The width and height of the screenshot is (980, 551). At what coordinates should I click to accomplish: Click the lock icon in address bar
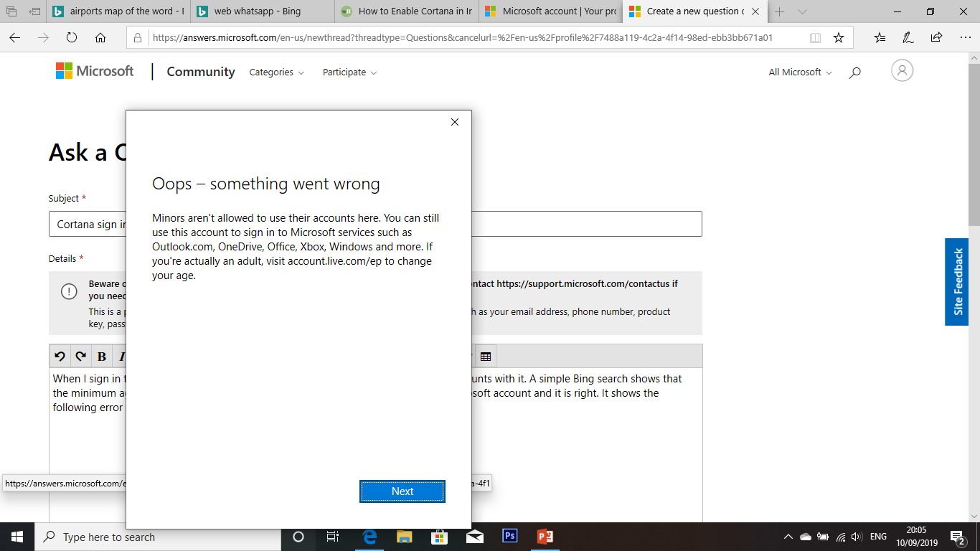click(139, 38)
